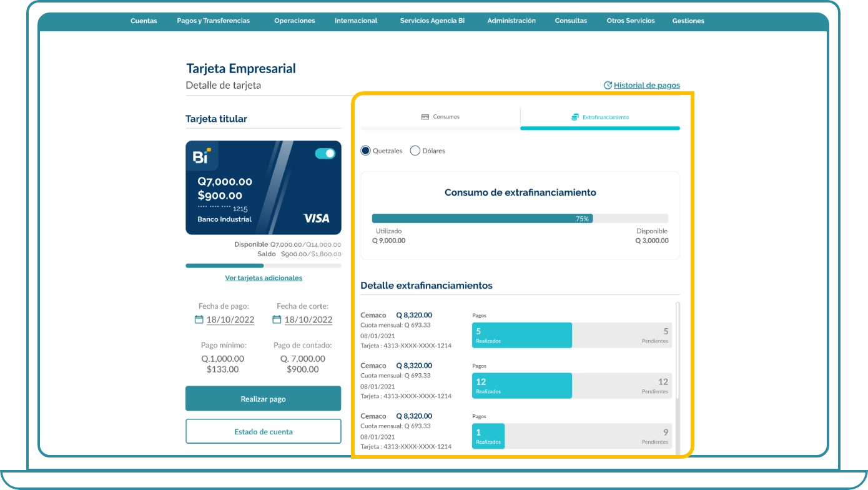The height and width of the screenshot is (490, 868).
Task: Select the Quetzales currency option
Action: [382, 151]
